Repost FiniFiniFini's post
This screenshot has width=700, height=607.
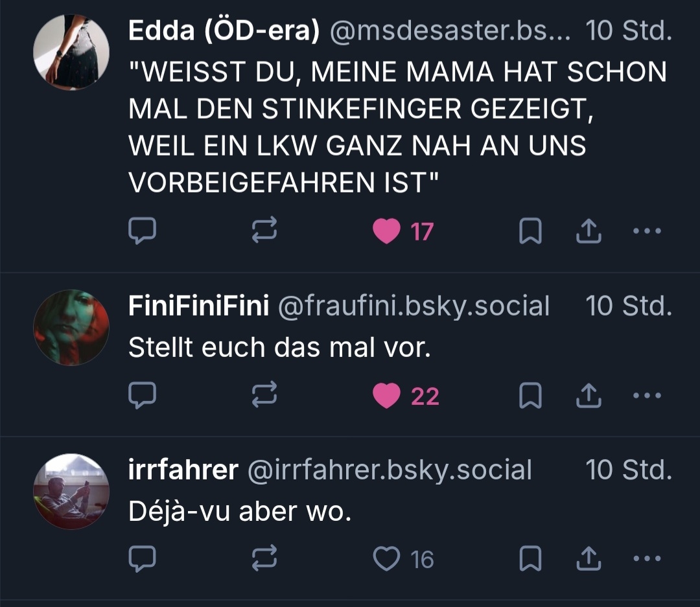[264, 396]
